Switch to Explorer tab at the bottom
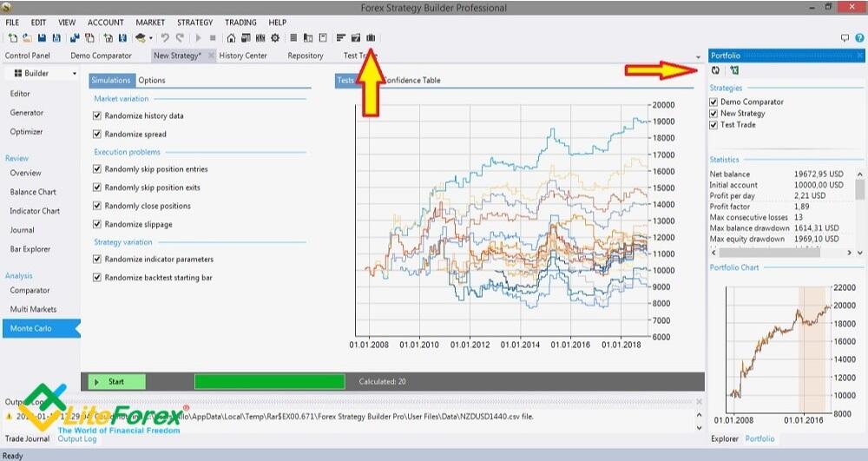The width and height of the screenshot is (868, 461). tap(725, 439)
